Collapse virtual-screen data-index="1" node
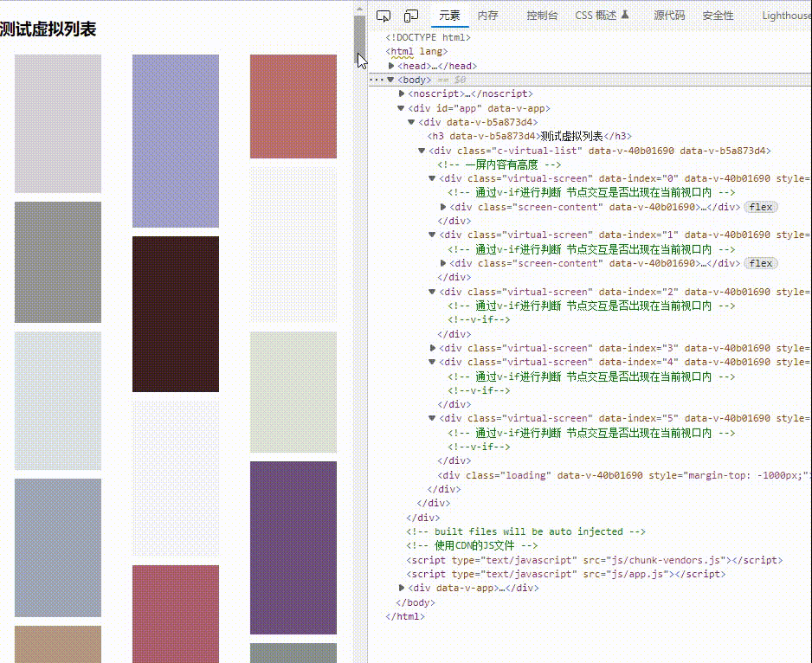This screenshot has width=812, height=663. tap(432, 235)
